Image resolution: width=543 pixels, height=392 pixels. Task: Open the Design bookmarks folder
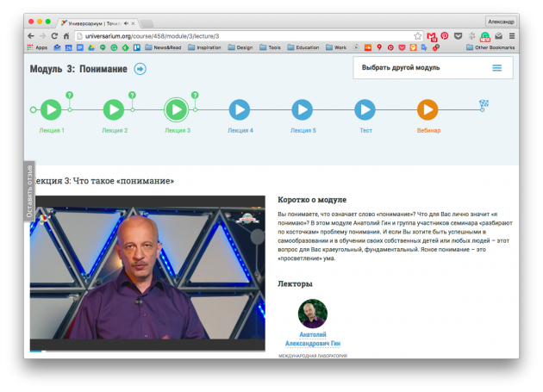[x=240, y=47]
